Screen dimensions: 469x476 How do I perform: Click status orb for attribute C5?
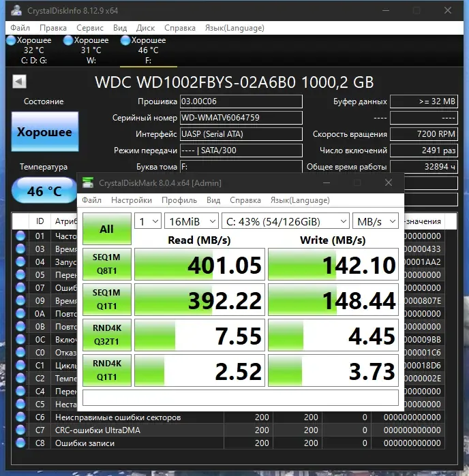(x=20, y=404)
